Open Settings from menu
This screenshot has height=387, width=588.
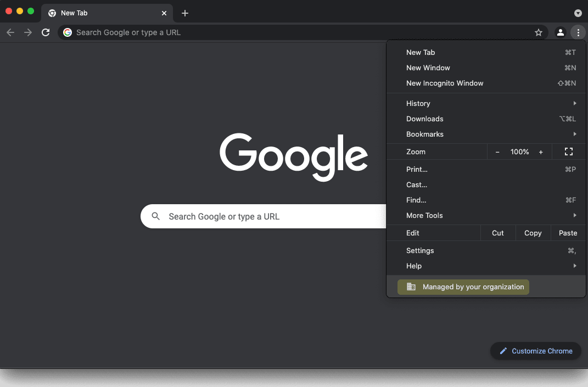(x=486, y=250)
